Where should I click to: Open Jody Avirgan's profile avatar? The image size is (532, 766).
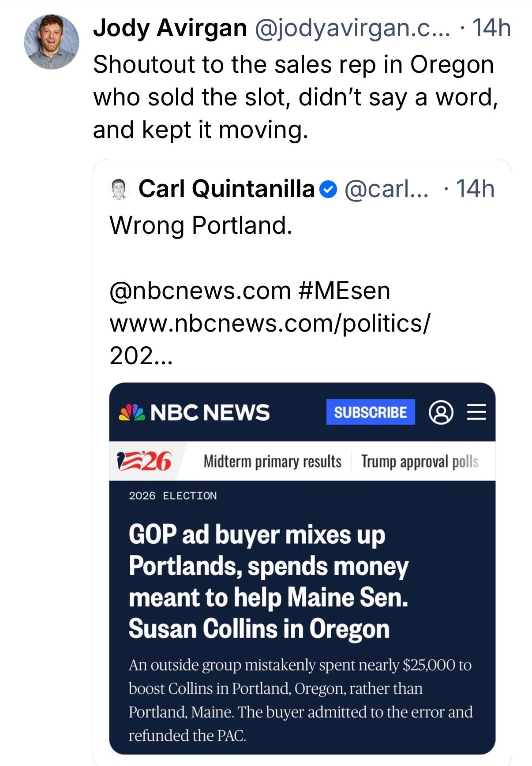point(52,41)
